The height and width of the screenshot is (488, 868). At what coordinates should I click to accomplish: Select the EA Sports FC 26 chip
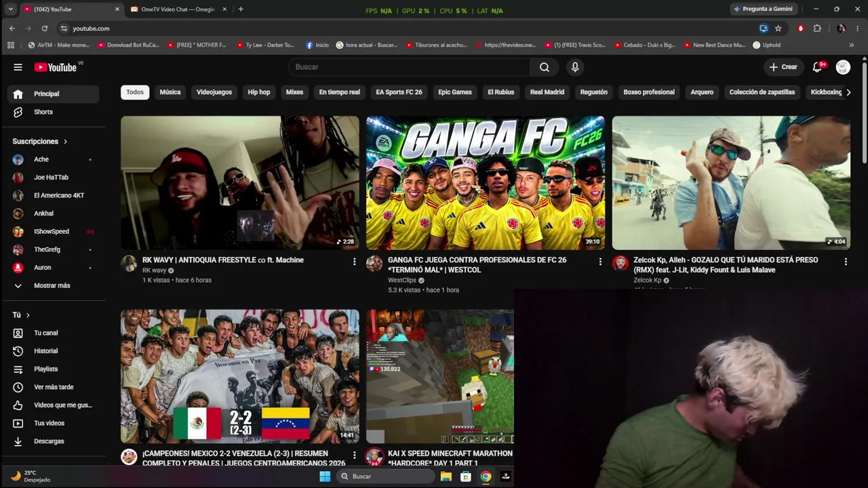pyautogui.click(x=399, y=92)
